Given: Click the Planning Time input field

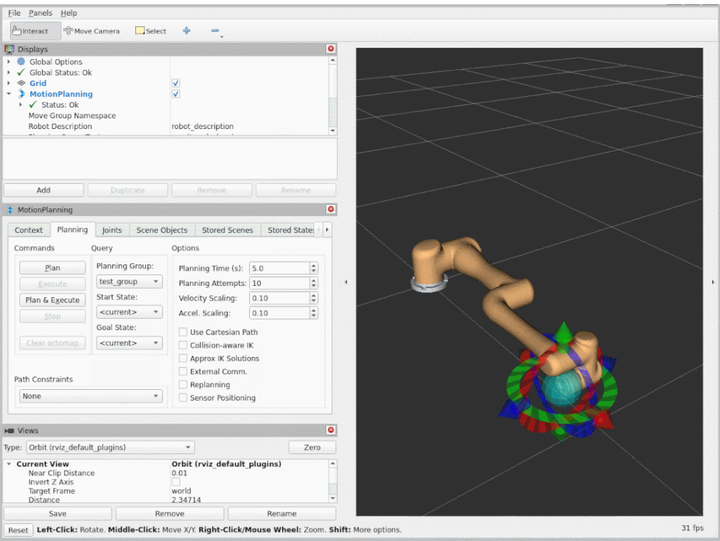Looking at the screenshot, I should [280, 268].
